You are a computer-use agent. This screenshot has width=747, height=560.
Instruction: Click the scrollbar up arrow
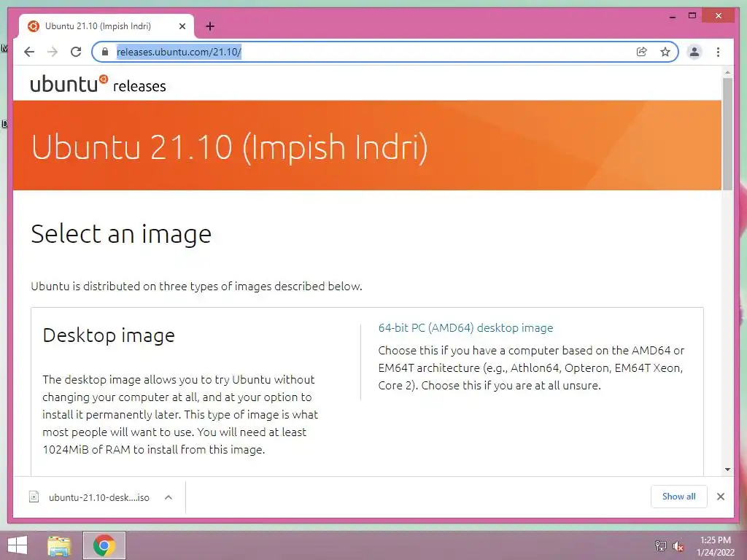727,72
